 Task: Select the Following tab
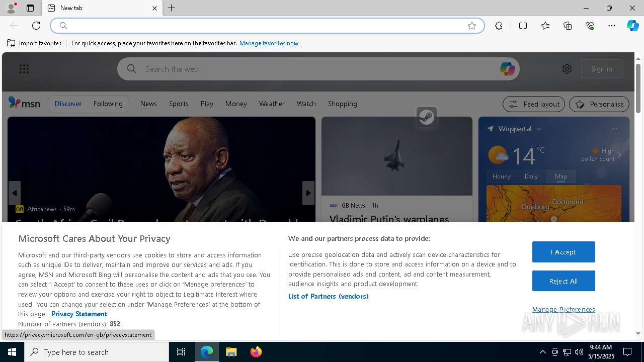[108, 104]
